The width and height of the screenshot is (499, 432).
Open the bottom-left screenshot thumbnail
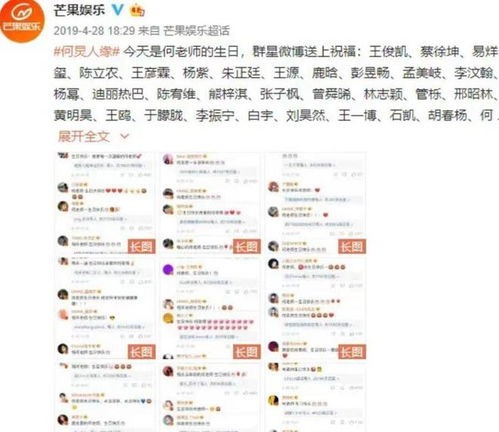[105, 397]
